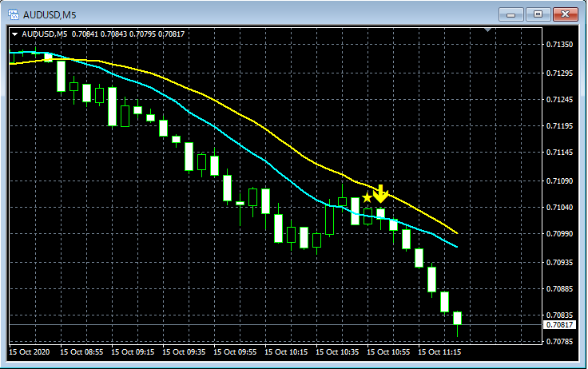Click the yellow star signal marker
Image resolution: width=588 pixels, height=369 pixels.
pos(367,197)
